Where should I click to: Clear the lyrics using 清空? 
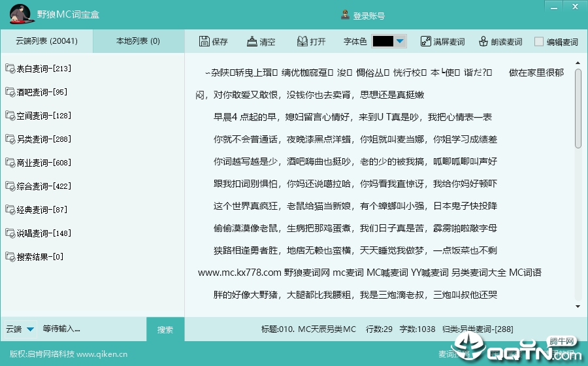click(261, 41)
